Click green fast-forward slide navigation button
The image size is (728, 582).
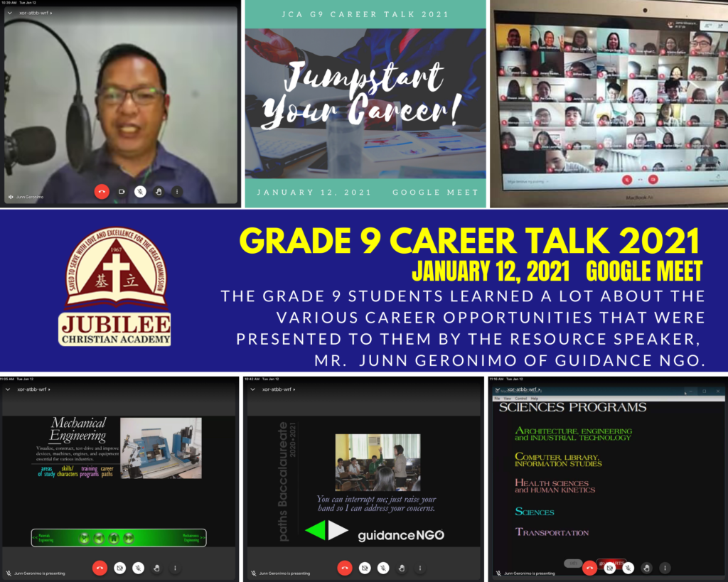[129, 539]
